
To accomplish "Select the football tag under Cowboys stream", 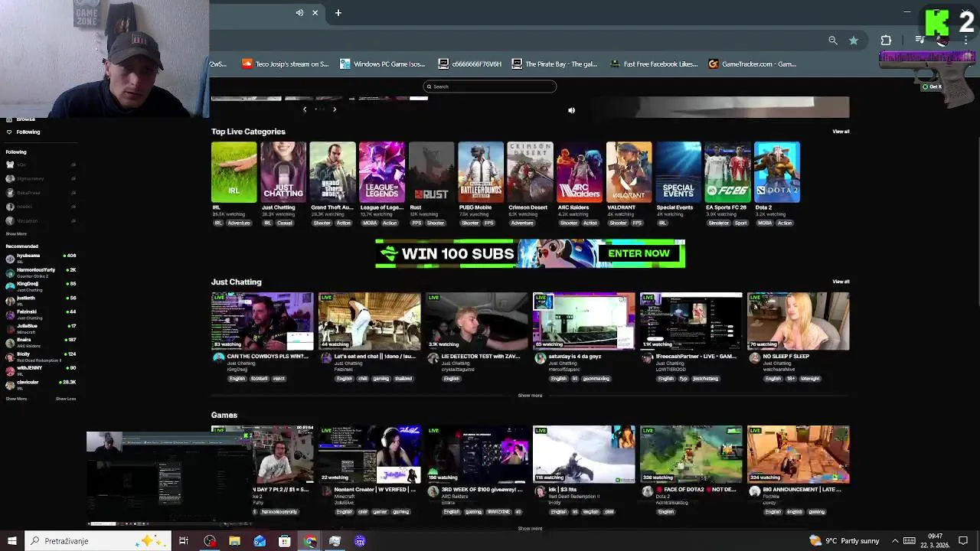I will [x=258, y=379].
